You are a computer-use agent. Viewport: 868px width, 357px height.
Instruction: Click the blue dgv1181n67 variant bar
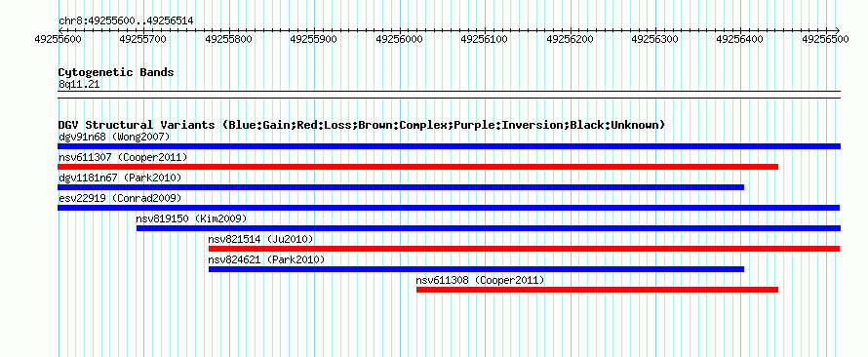pos(401,187)
